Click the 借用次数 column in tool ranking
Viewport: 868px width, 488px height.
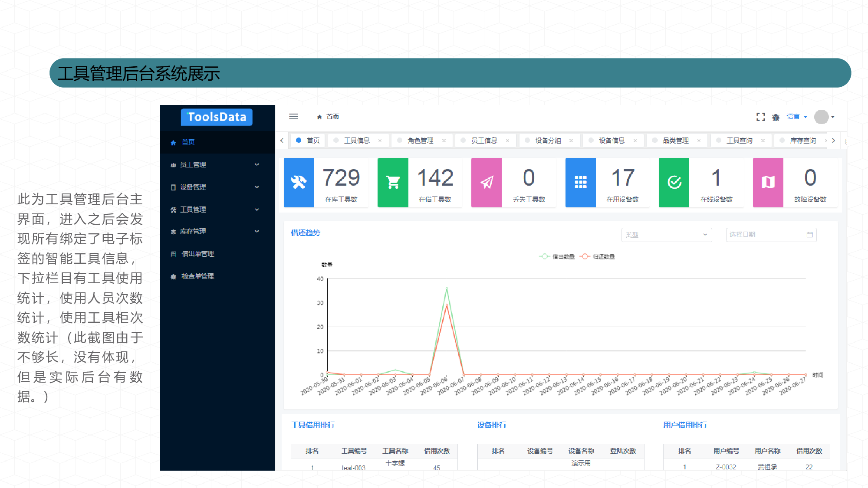click(437, 451)
